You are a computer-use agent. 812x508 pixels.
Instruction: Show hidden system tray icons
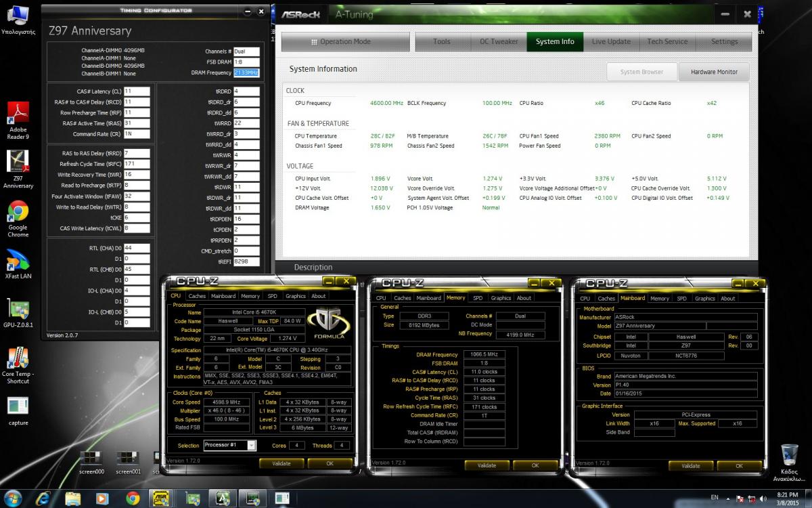728,499
